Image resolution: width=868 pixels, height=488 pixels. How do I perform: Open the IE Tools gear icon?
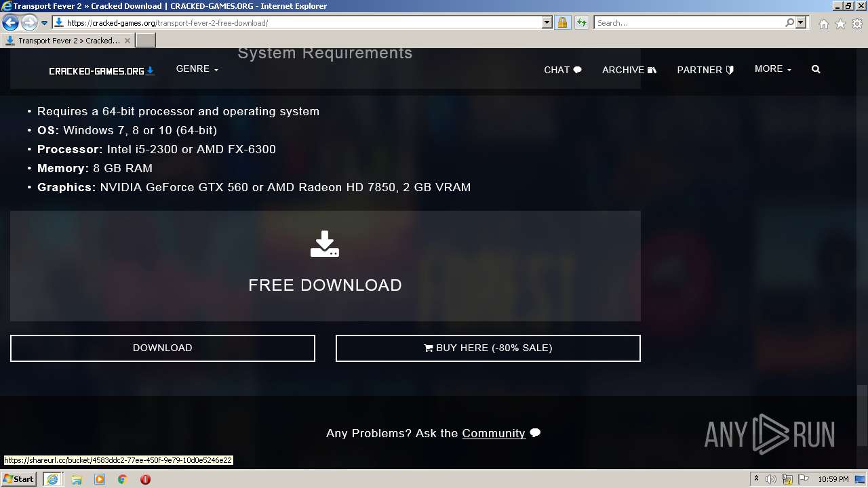coord(857,24)
